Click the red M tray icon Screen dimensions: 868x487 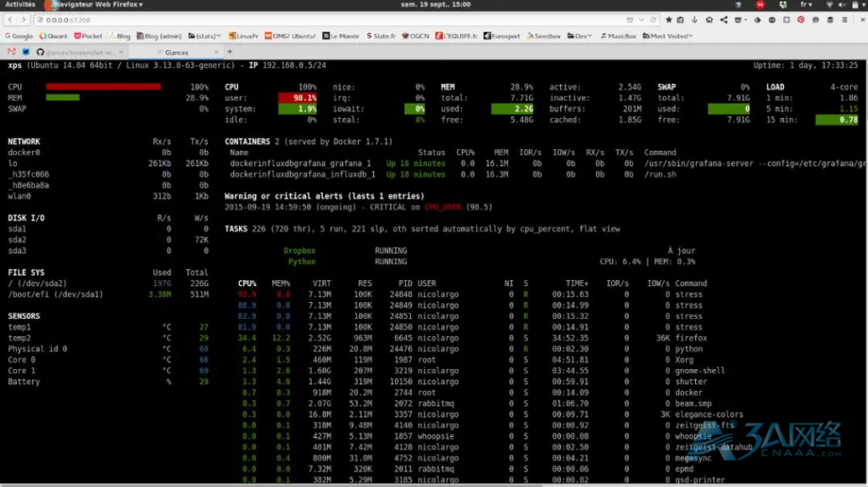[x=760, y=4]
